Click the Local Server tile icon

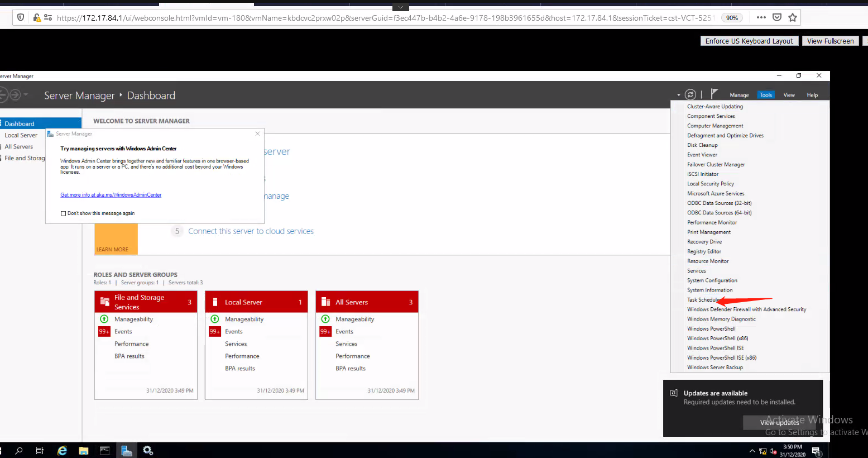click(215, 302)
